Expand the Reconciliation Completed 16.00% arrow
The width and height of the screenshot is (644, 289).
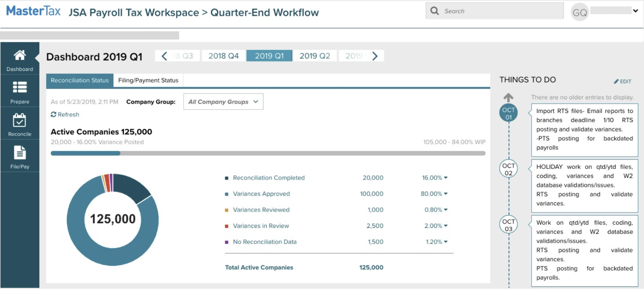pos(446,178)
